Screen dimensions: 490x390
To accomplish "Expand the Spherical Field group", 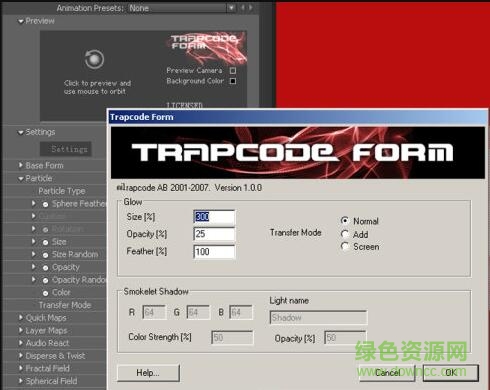I will [21, 381].
